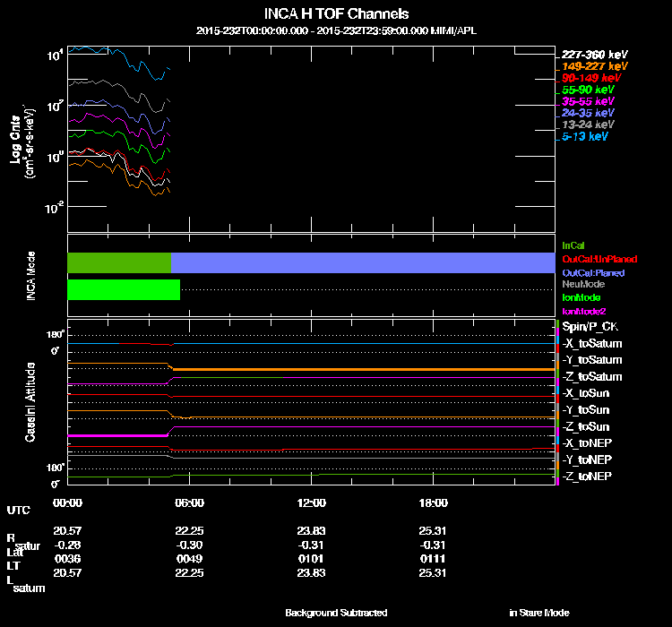The width and height of the screenshot is (672, 627).
Task: Click the Background Subtracted footer text
Action: click(336, 613)
